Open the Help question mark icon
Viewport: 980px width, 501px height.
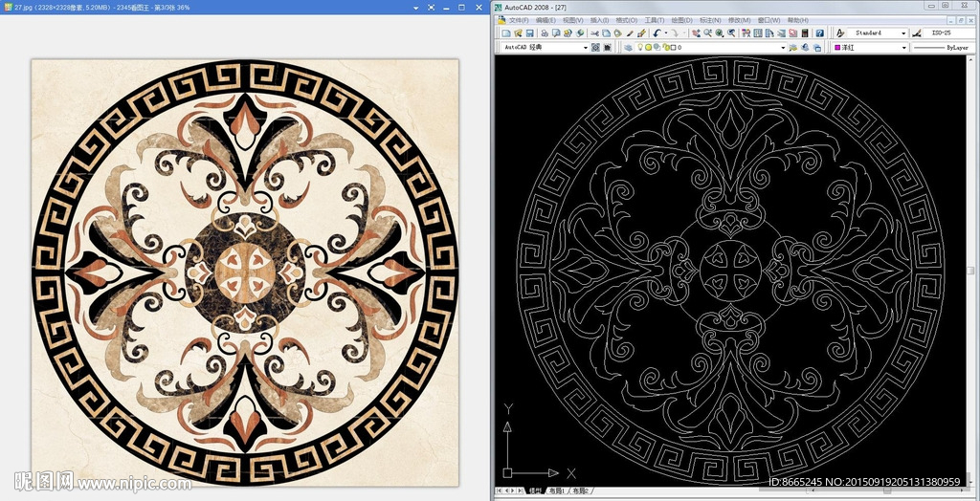(x=820, y=33)
